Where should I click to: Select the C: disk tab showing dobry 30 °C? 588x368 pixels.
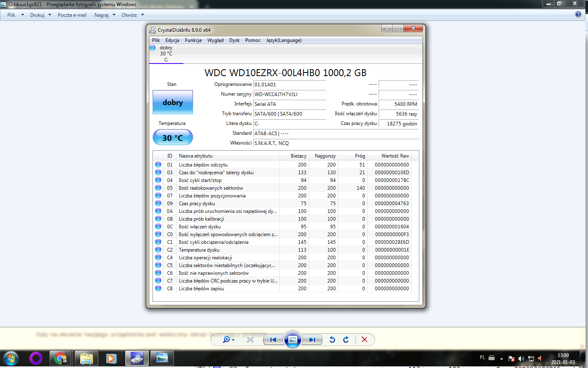[x=166, y=54]
